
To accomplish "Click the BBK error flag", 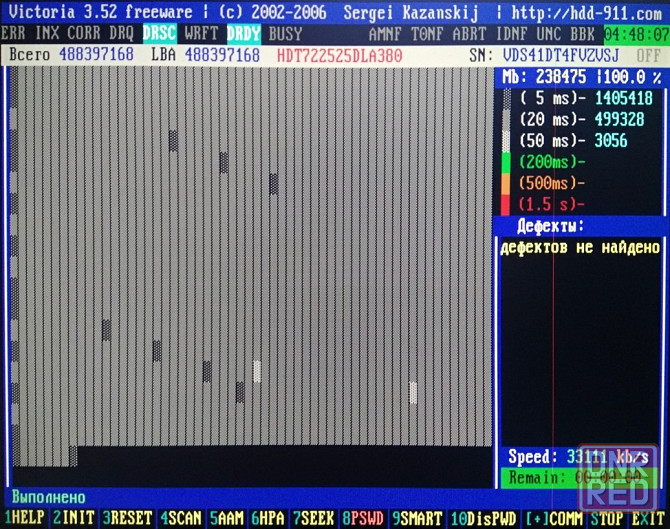I will [582, 33].
